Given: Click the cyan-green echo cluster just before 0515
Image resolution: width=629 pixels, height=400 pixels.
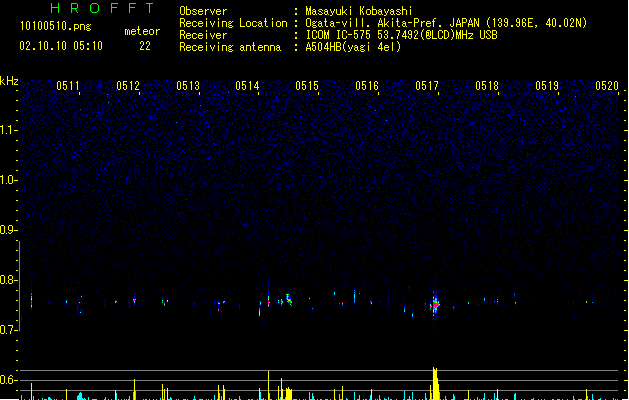Looking at the screenshot, I should click(x=289, y=299).
